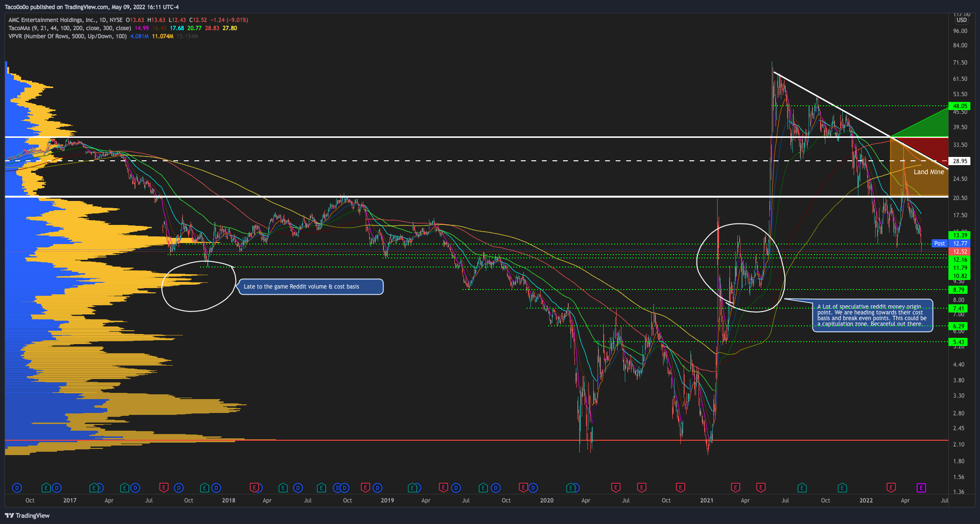This screenshot has width=980, height=524.
Task: Click the 96.00 price axis label
Action: [960, 31]
